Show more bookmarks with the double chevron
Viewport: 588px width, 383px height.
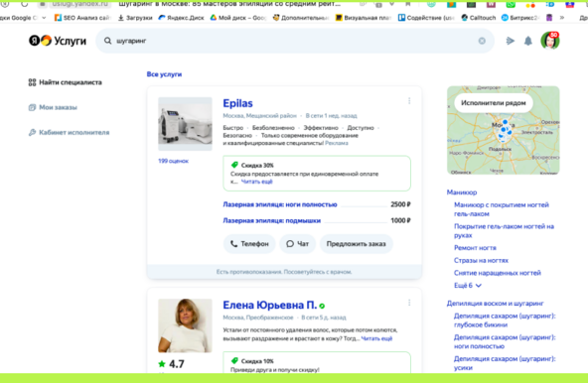(562, 18)
